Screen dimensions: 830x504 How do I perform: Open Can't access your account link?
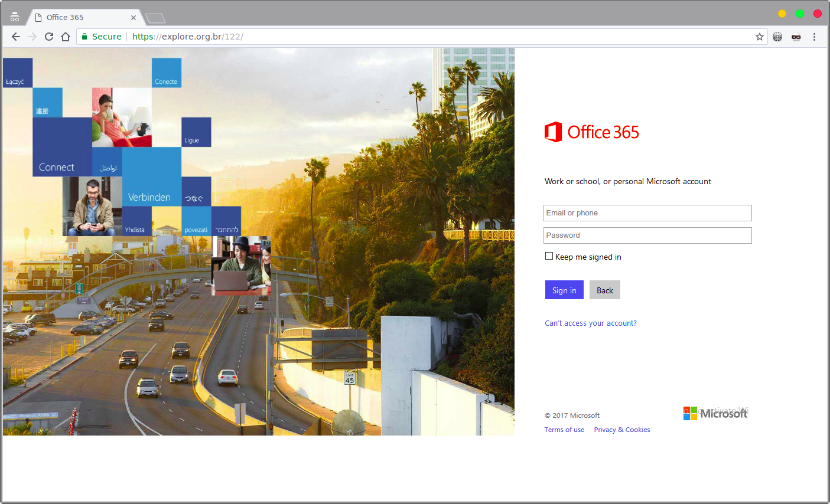click(x=591, y=323)
